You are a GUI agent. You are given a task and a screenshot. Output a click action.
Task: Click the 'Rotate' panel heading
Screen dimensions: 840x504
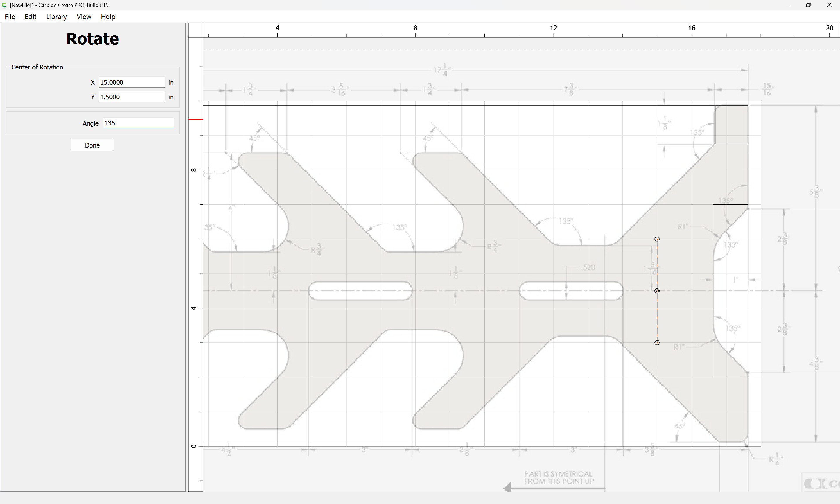pos(92,39)
